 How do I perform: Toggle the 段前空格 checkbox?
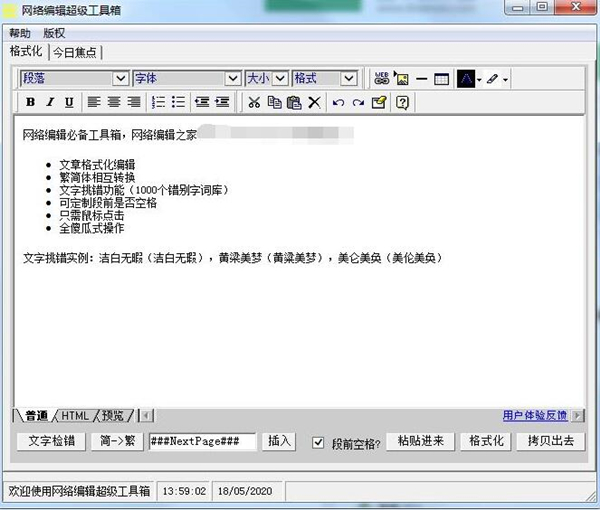coord(318,442)
